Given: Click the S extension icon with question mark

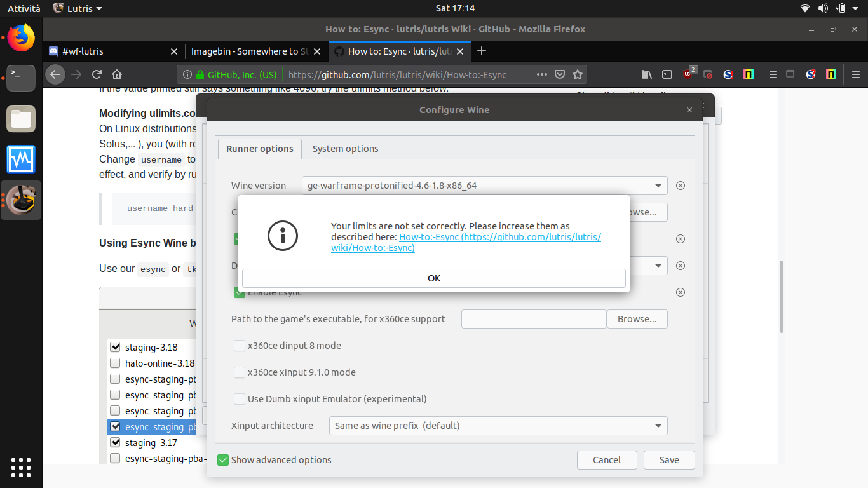Looking at the screenshot, I should [811, 74].
